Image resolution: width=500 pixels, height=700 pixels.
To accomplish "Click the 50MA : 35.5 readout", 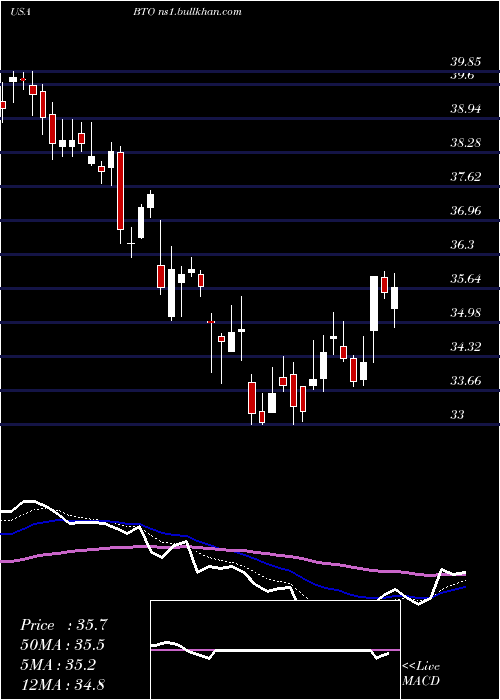I will tap(63, 645).
